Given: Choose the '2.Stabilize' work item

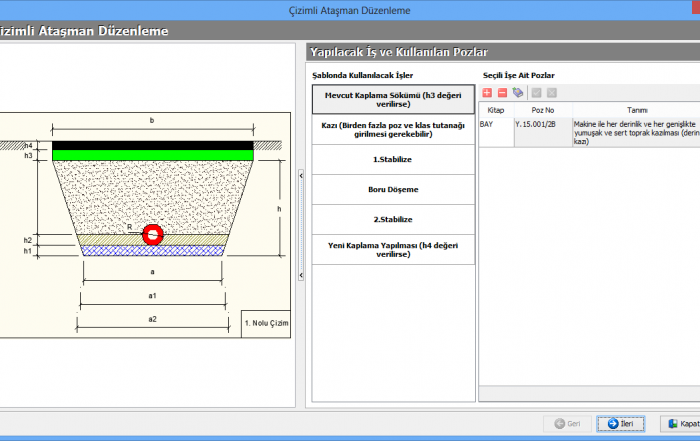Looking at the screenshot, I should [393, 219].
